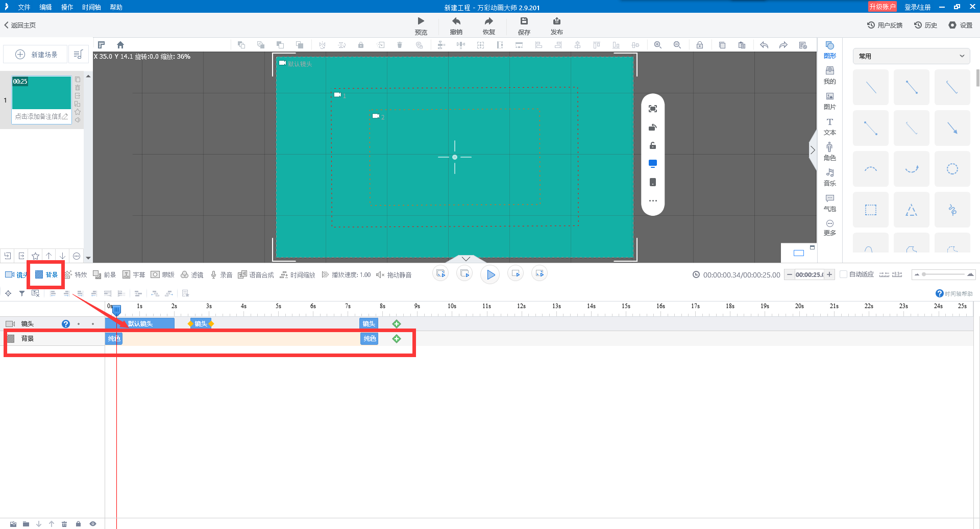
Task: Select the 字幕 timeline tab
Action: (134, 275)
